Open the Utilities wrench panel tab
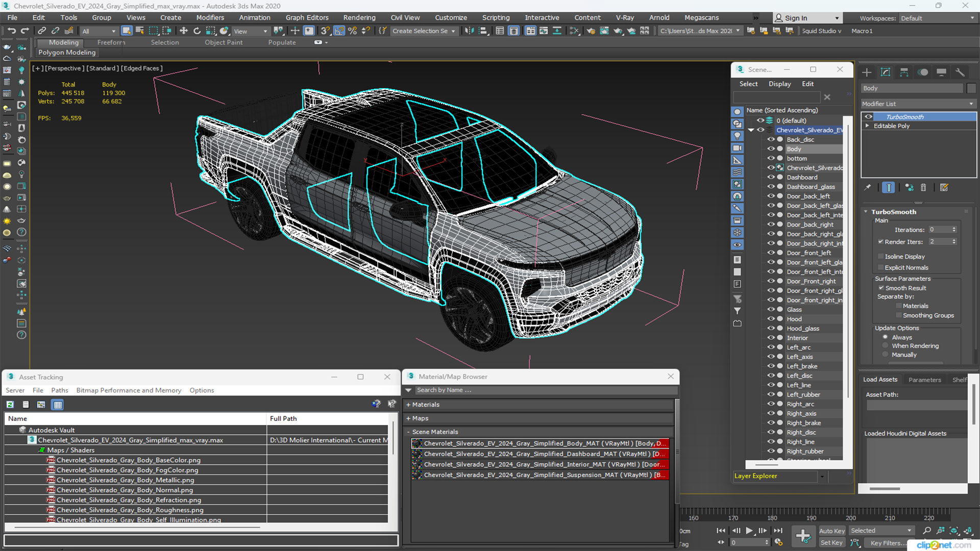The height and width of the screenshot is (551, 980). (x=960, y=72)
